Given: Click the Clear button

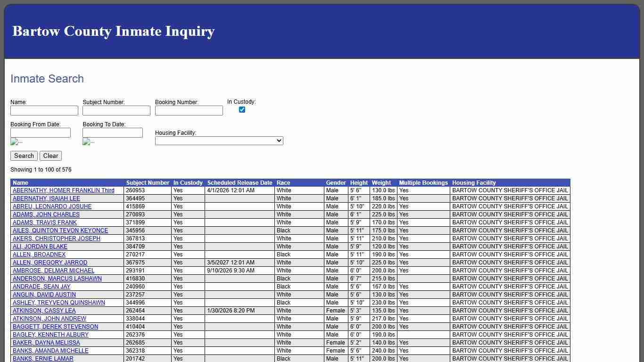Looking at the screenshot, I should click(50, 156).
